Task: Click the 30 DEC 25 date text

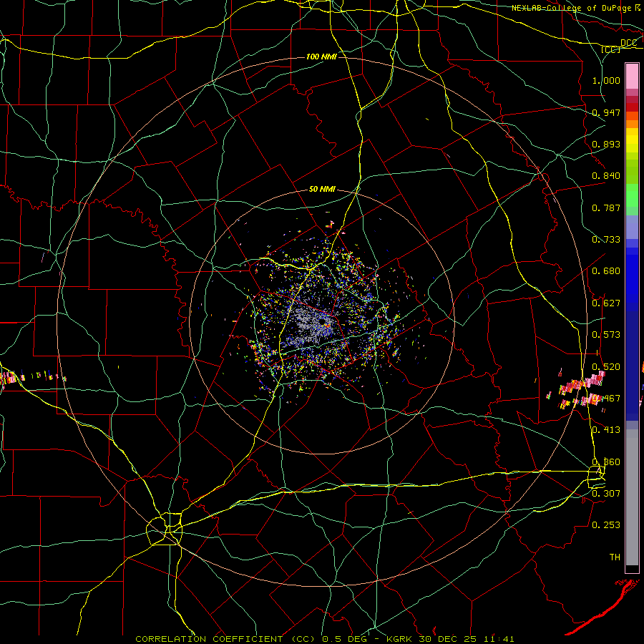Action: [x=447, y=639]
